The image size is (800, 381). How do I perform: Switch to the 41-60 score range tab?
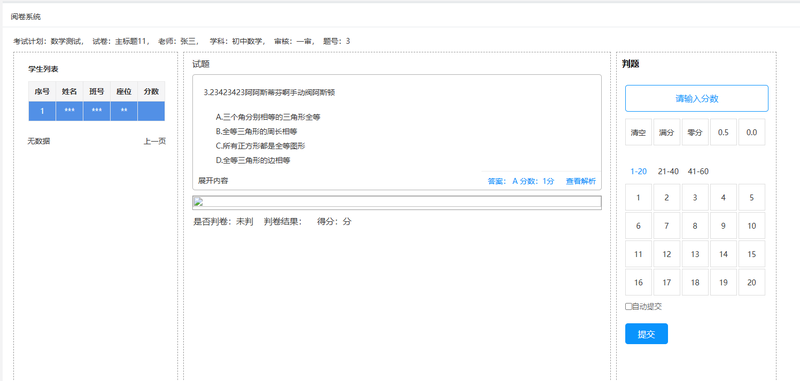(698, 171)
